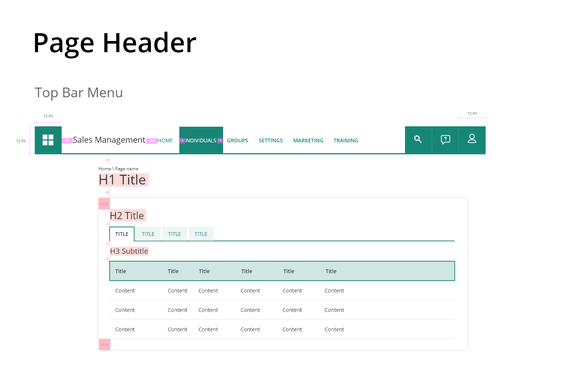Viewport: 566px width, 392px height.
Task: Click the Top Bar Menu section heading
Action: point(79,93)
